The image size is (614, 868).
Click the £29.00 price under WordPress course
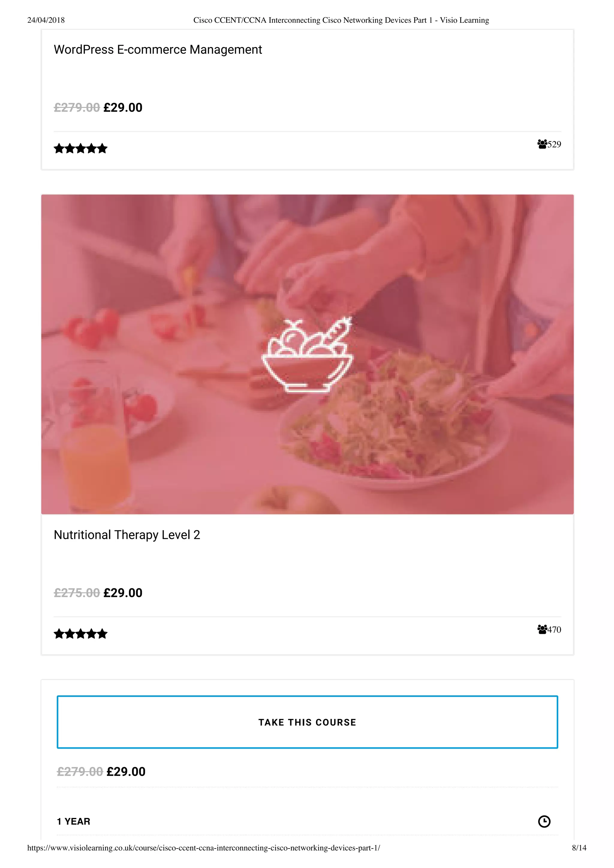[123, 108]
